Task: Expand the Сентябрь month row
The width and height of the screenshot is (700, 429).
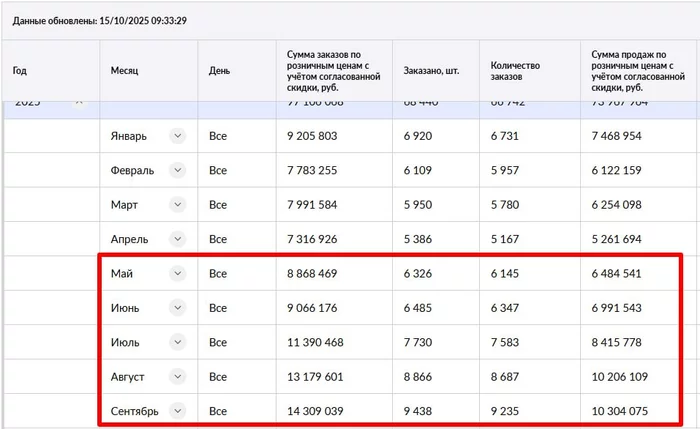Action: pos(177,410)
